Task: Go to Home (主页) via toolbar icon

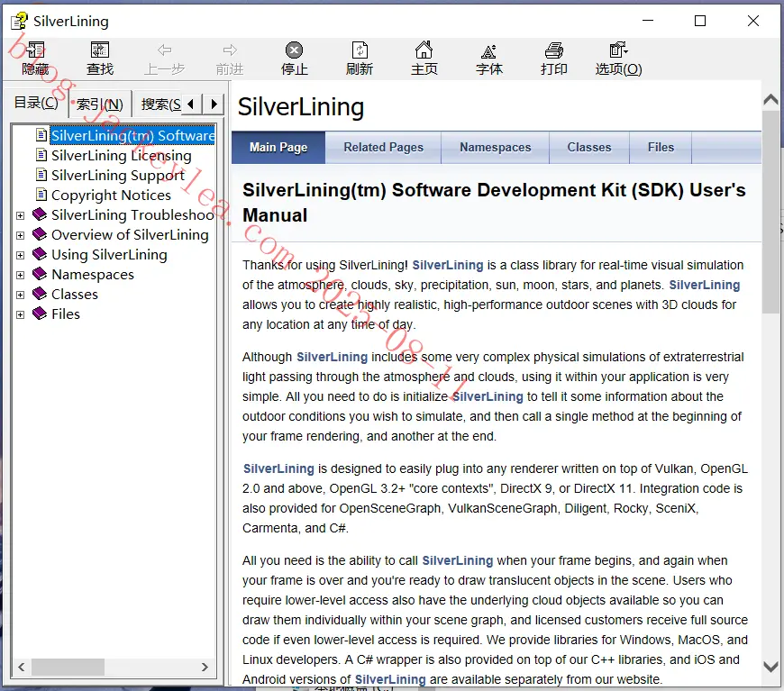Action: (424, 59)
